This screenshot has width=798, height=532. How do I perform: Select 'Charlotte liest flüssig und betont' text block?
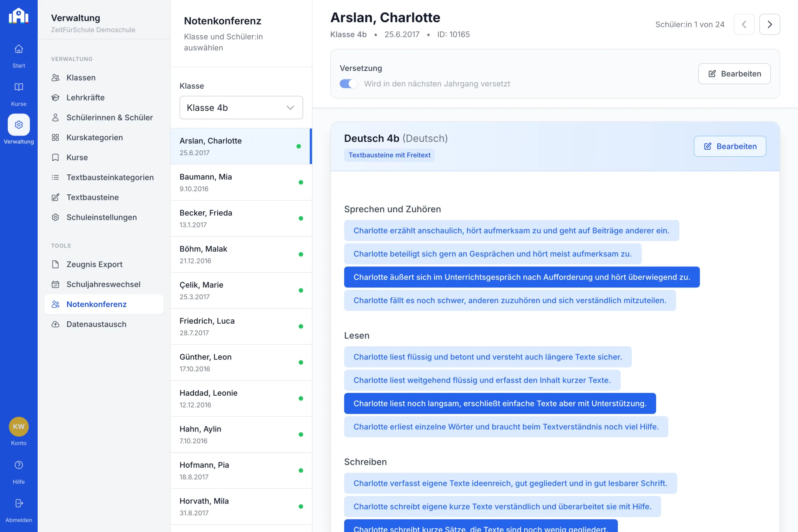click(488, 357)
